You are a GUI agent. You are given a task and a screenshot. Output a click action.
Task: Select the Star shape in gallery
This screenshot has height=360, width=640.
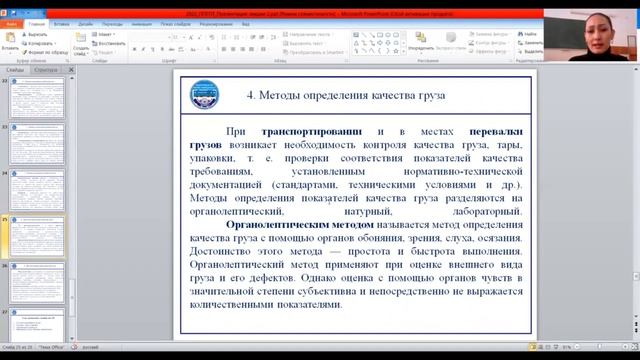396,51
